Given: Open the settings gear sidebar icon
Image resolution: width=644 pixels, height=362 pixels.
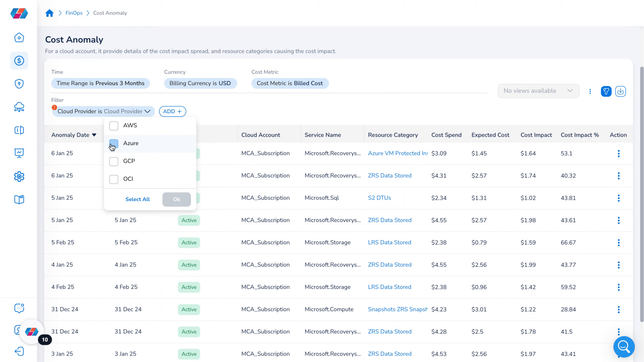Looking at the screenshot, I should click(19, 176).
